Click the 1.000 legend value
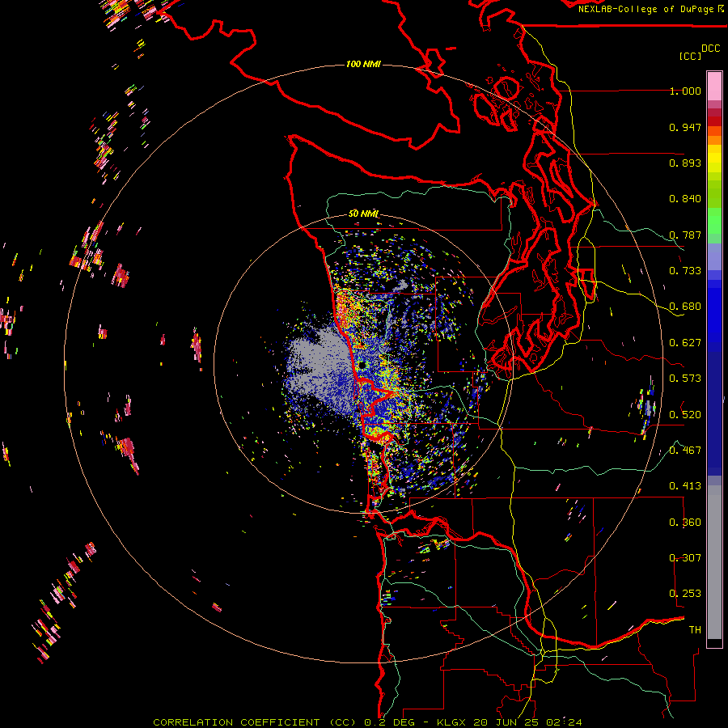 tap(685, 91)
